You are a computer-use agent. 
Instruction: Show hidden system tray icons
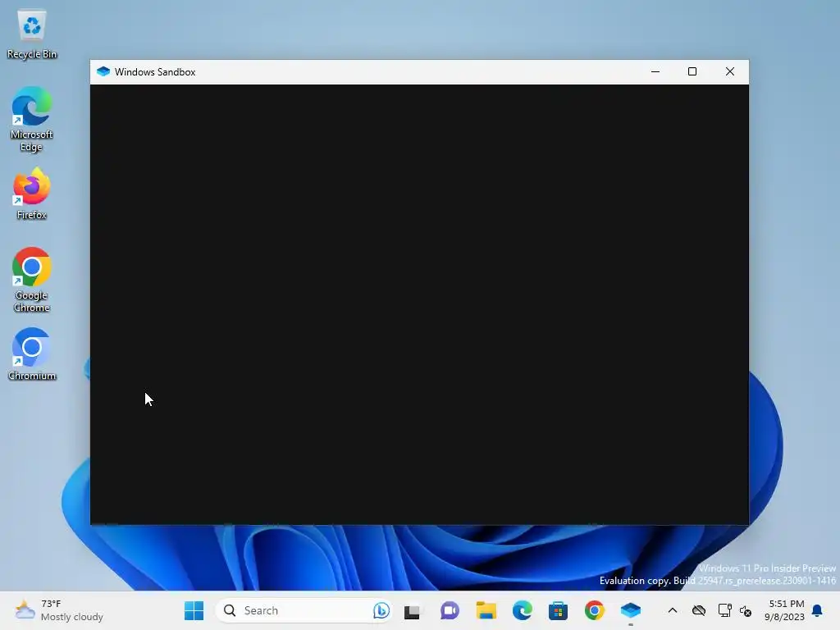(673, 610)
